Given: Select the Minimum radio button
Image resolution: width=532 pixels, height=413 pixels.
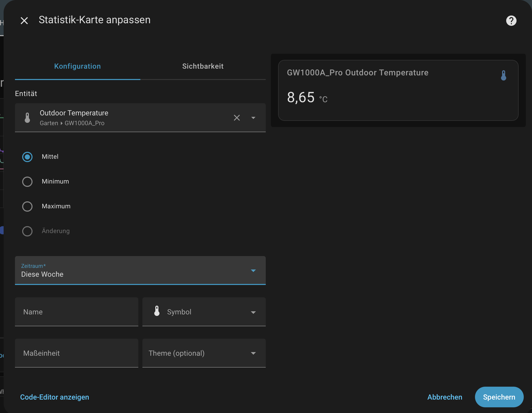Looking at the screenshot, I should [27, 181].
